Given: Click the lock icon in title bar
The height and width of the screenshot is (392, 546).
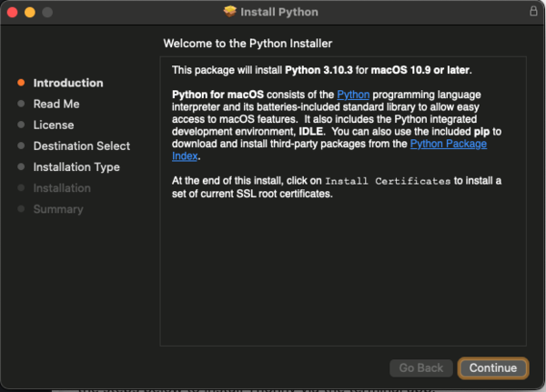Looking at the screenshot, I should click(x=533, y=12).
